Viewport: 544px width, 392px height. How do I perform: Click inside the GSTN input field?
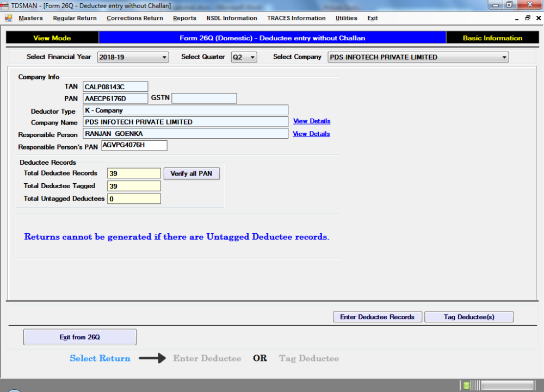[x=204, y=98]
